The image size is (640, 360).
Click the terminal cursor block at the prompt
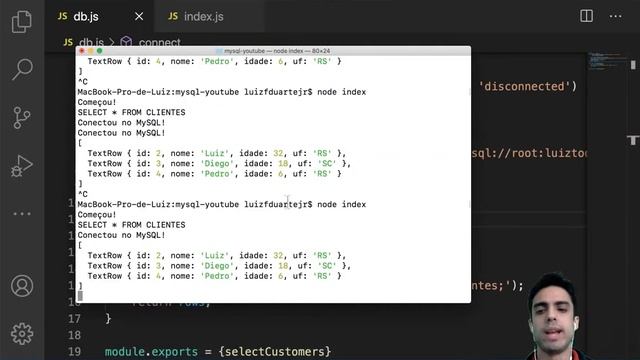[80, 296]
